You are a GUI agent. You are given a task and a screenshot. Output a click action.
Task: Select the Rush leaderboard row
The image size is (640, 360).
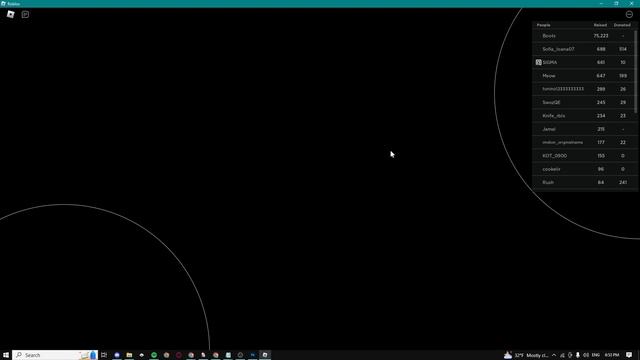click(584, 182)
